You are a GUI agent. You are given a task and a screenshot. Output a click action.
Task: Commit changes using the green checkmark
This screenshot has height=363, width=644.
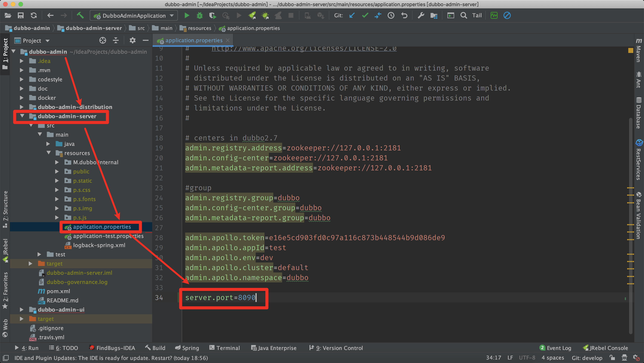coord(365,16)
